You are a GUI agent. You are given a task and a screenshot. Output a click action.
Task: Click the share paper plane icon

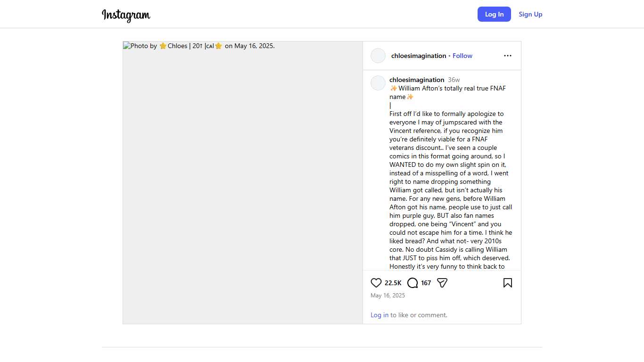pos(442,283)
